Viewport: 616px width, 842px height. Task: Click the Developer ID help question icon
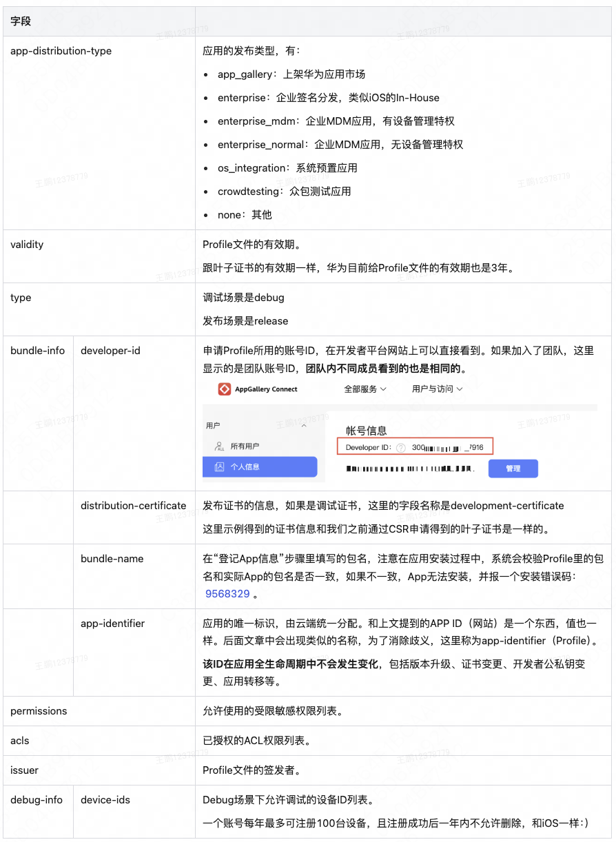pos(401,448)
